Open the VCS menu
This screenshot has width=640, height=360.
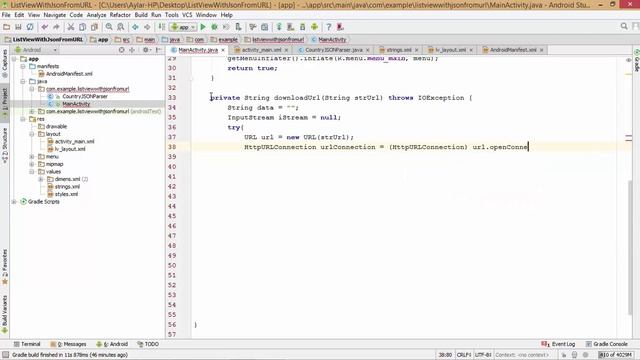[187, 15]
